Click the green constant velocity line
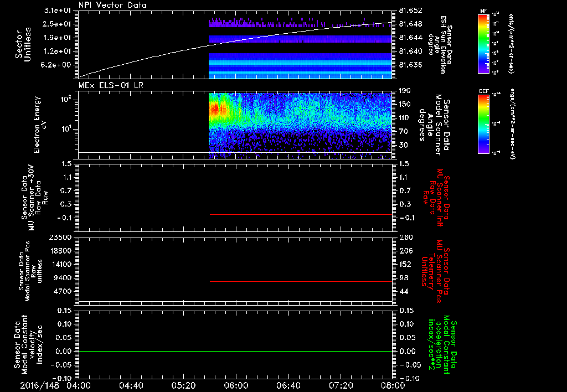The height and width of the screenshot is (392, 567). (235, 351)
